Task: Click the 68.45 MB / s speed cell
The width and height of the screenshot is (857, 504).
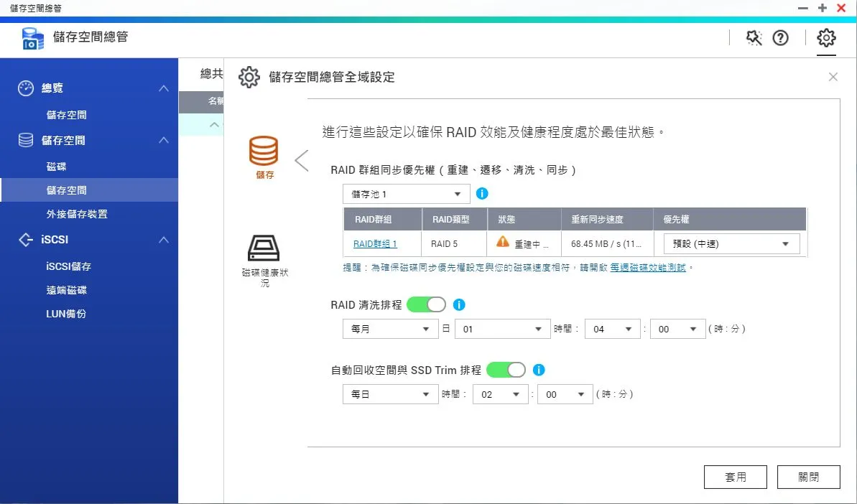Action: [606, 244]
